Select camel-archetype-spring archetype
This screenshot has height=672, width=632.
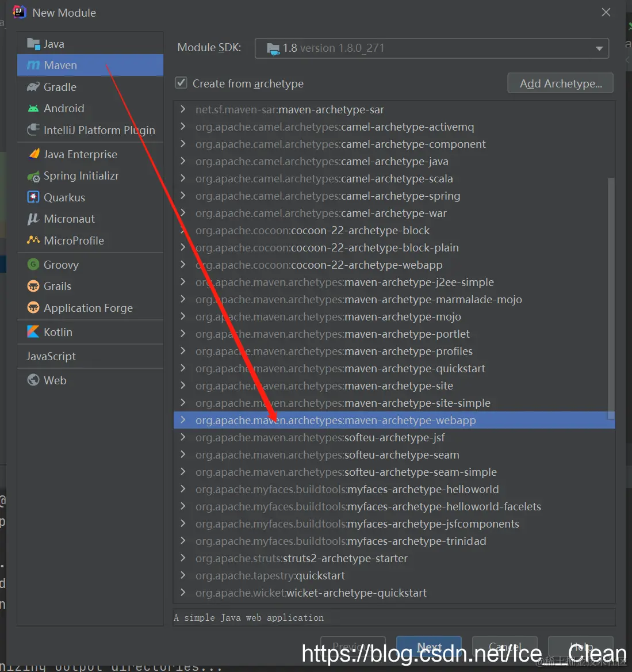click(x=394, y=196)
